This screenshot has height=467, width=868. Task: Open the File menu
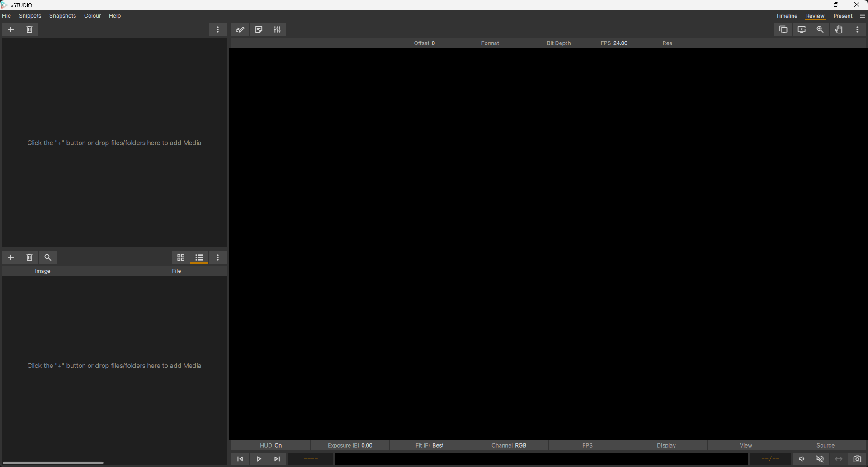tap(6, 16)
